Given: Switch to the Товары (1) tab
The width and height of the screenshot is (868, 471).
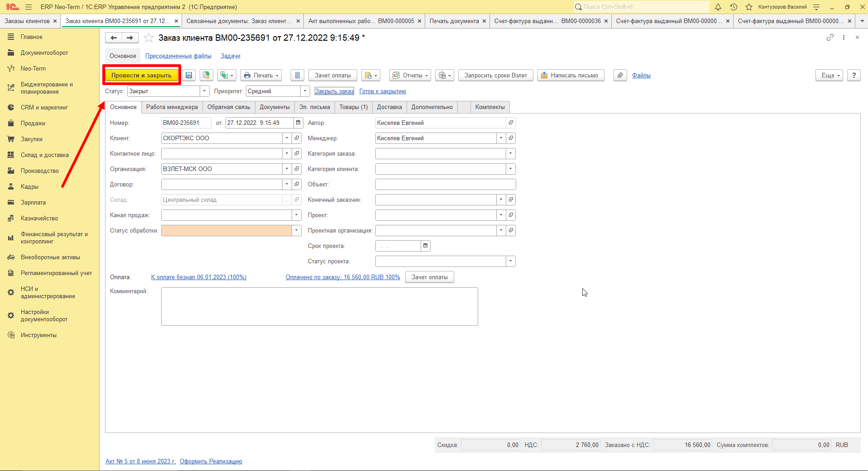Looking at the screenshot, I should (x=354, y=107).
